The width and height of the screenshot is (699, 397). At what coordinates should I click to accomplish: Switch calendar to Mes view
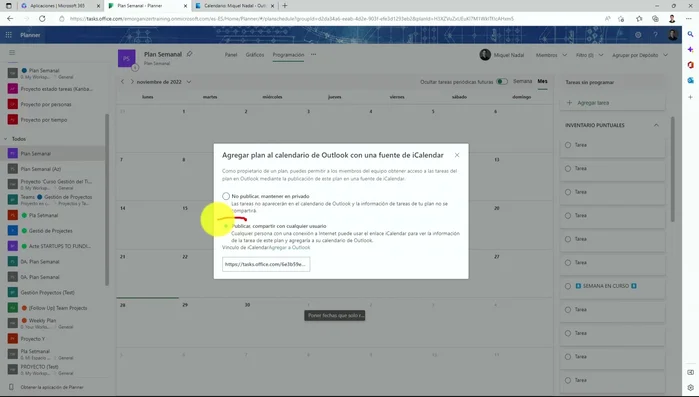[x=542, y=81]
